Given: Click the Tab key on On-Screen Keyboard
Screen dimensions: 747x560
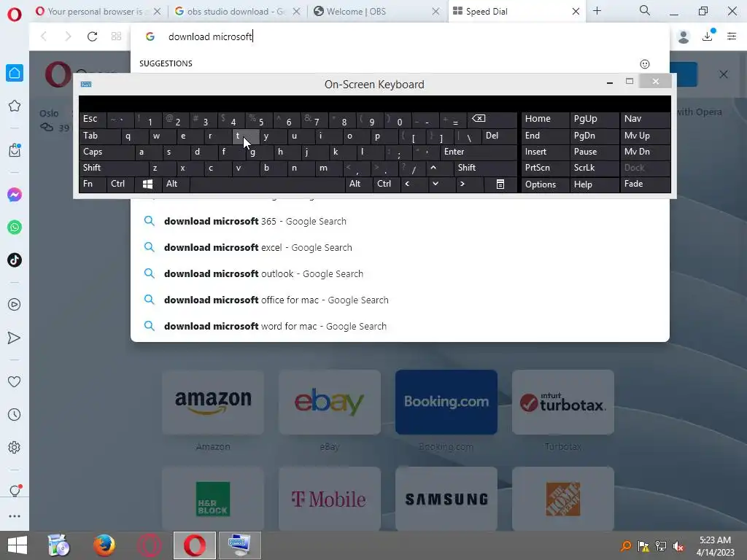Looking at the screenshot, I should 99,136.
